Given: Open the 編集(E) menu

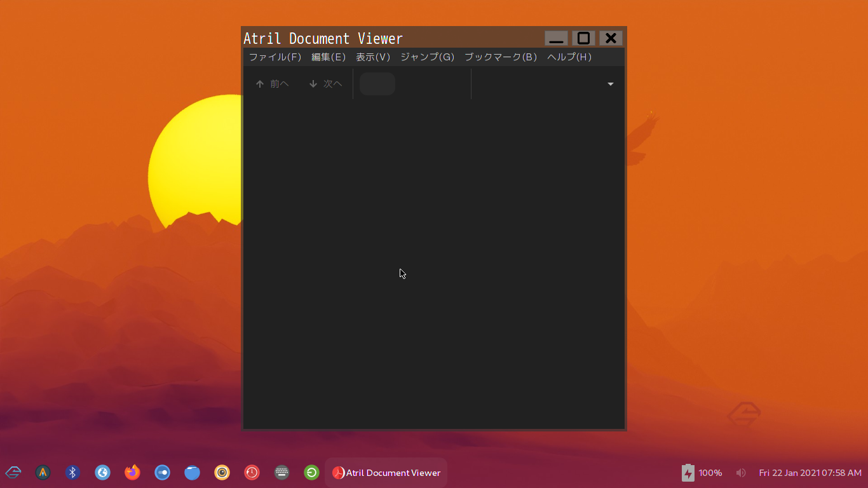Looking at the screenshot, I should point(329,57).
